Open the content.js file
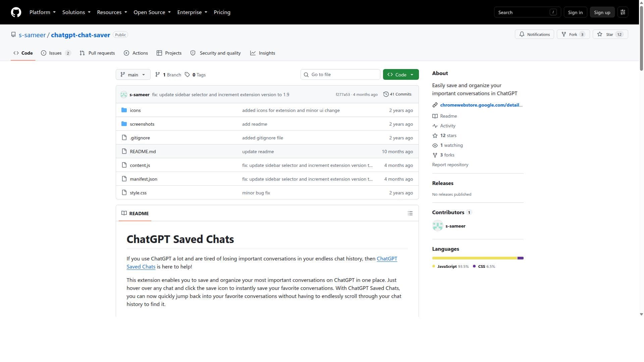644x362 pixels. tap(140, 165)
